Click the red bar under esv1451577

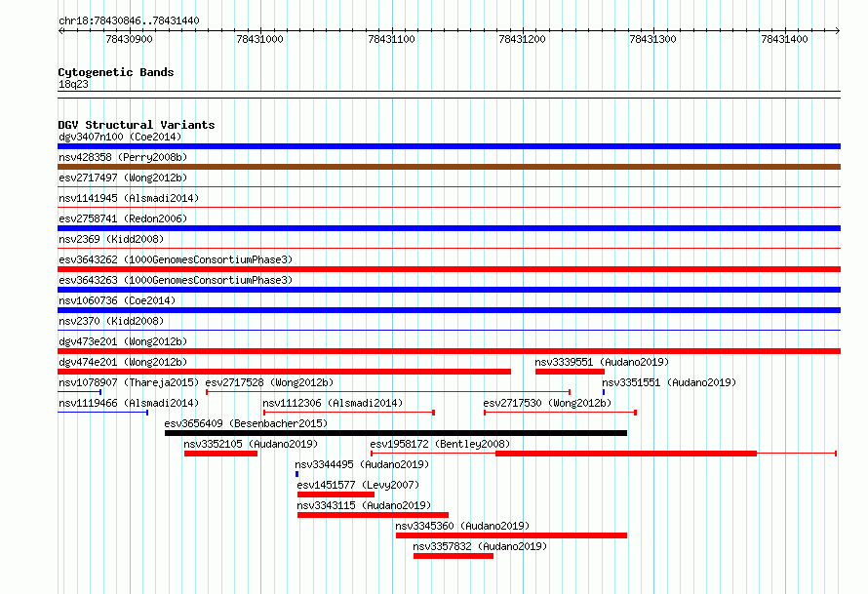(336, 495)
